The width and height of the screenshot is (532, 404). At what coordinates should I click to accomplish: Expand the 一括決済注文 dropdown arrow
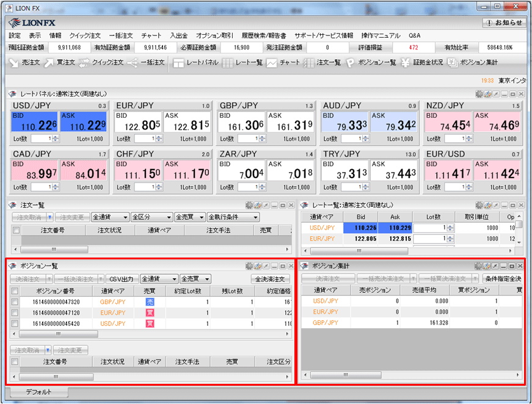point(101,279)
